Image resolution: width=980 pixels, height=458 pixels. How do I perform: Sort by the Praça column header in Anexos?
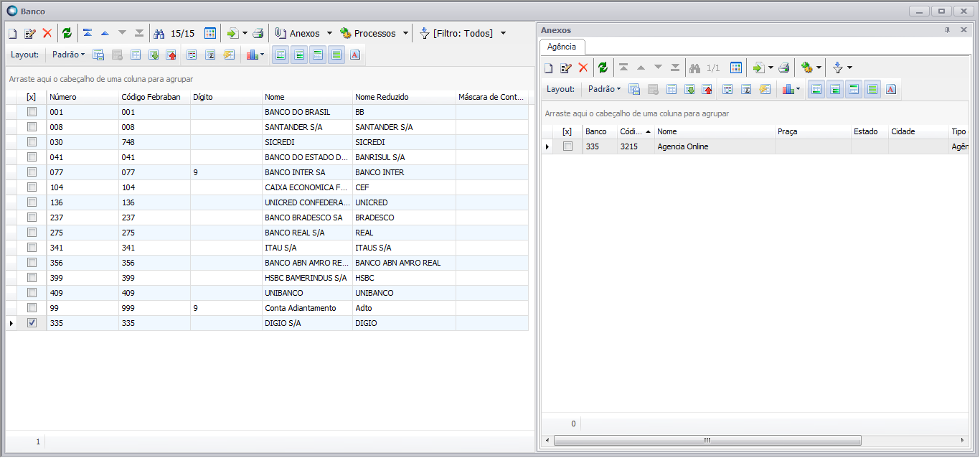pos(813,131)
